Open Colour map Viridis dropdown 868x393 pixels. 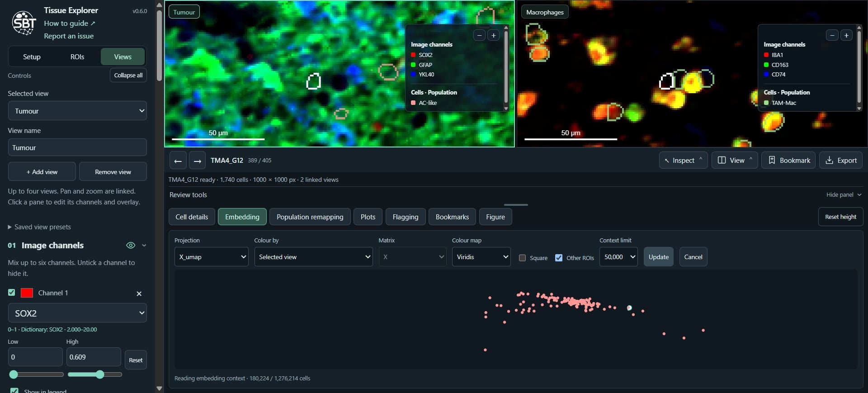[481, 257]
